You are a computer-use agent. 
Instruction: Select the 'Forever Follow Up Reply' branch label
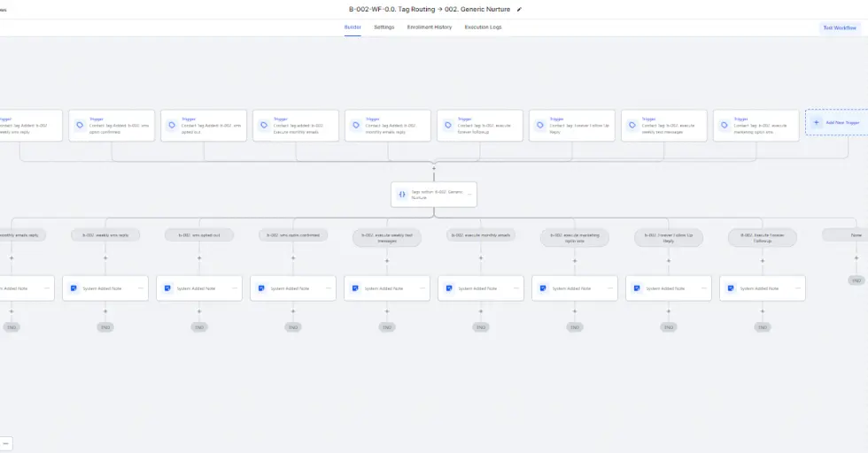pyautogui.click(x=669, y=238)
